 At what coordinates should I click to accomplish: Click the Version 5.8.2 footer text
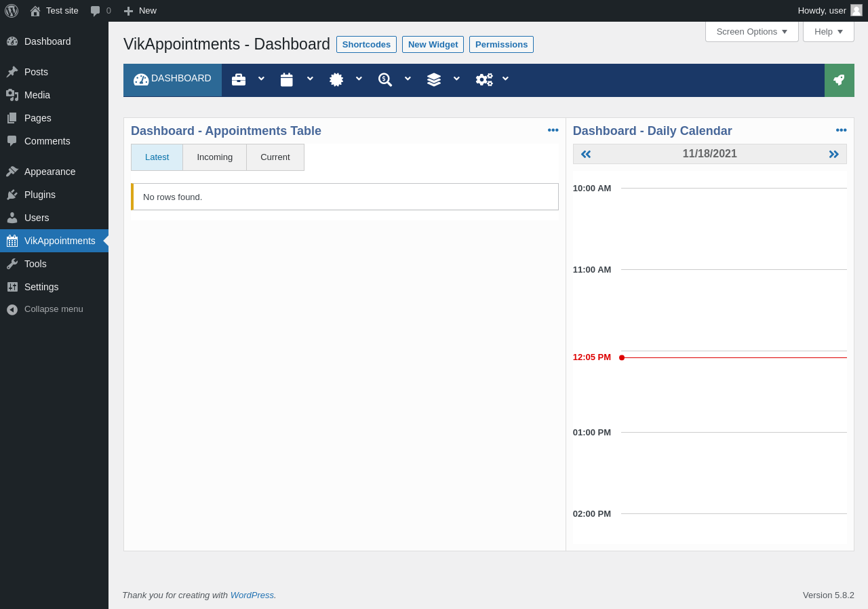coord(829,595)
